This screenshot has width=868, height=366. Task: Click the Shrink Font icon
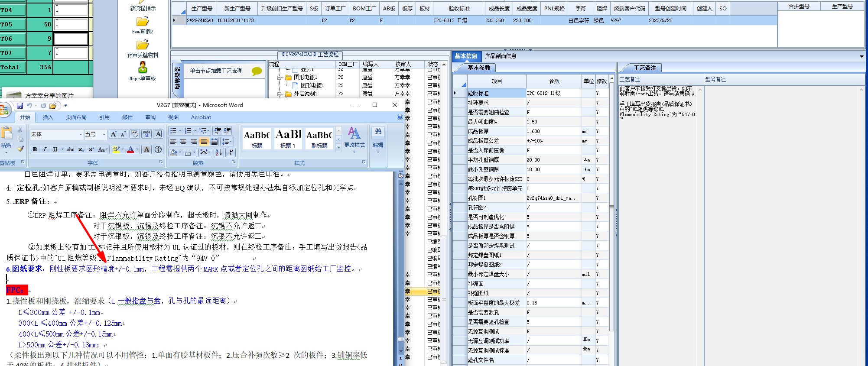(x=124, y=134)
